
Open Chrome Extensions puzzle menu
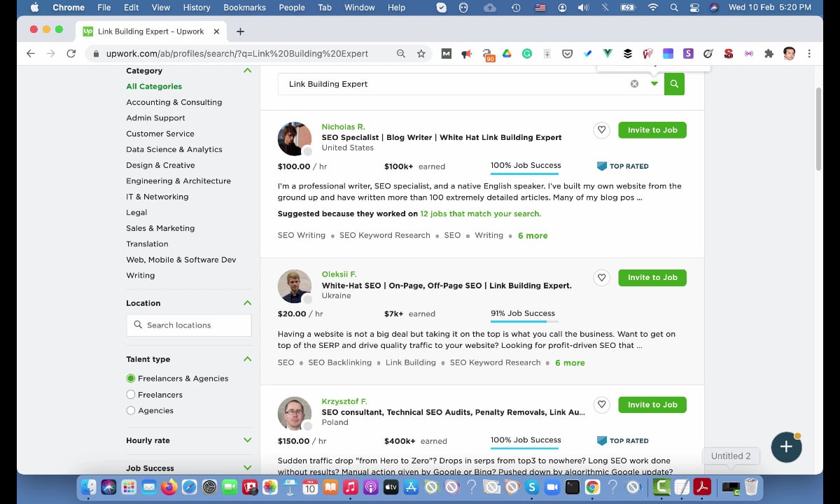tap(769, 53)
